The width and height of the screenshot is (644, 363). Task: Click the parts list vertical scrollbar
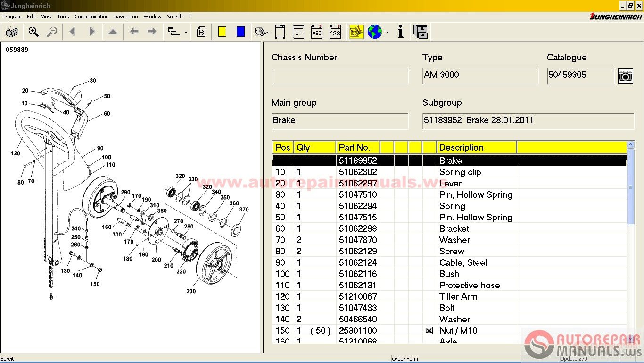coord(631,242)
